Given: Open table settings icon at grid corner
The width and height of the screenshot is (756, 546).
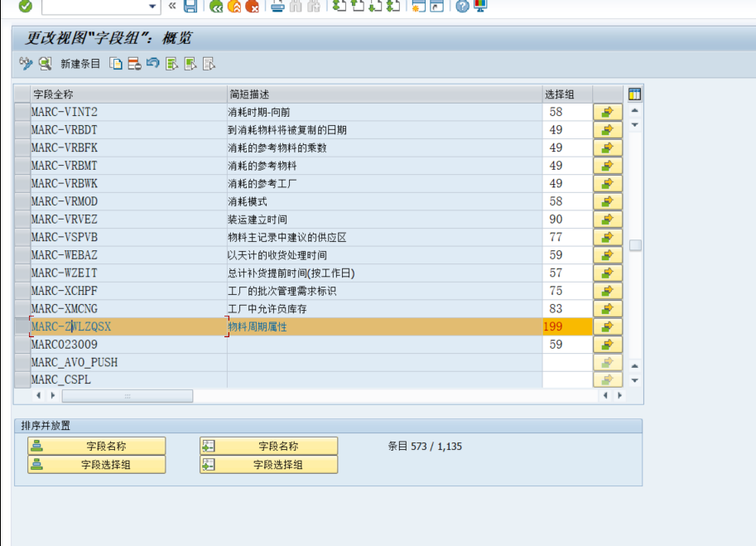Looking at the screenshot, I should coord(635,94).
